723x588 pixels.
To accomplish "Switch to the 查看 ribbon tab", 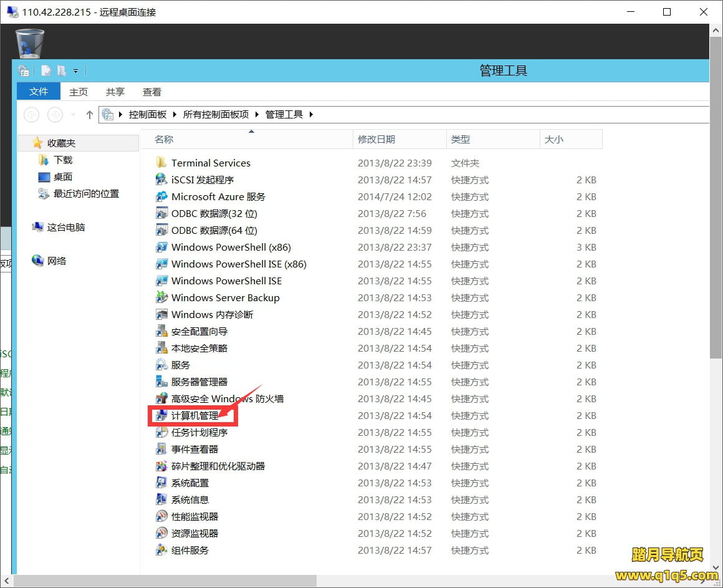I will 151,92.
